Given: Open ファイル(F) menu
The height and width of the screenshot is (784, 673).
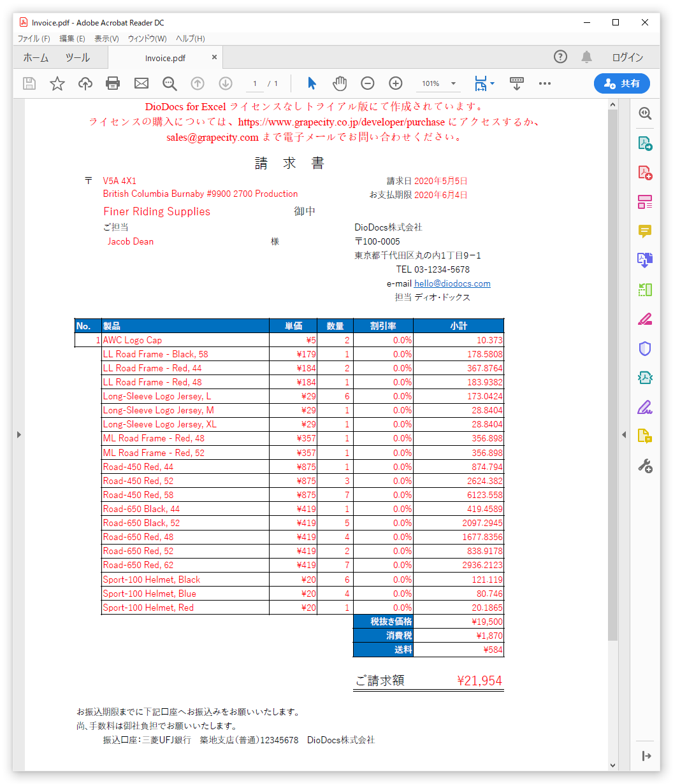Looking at the screenshot, I should pos(34,39).
